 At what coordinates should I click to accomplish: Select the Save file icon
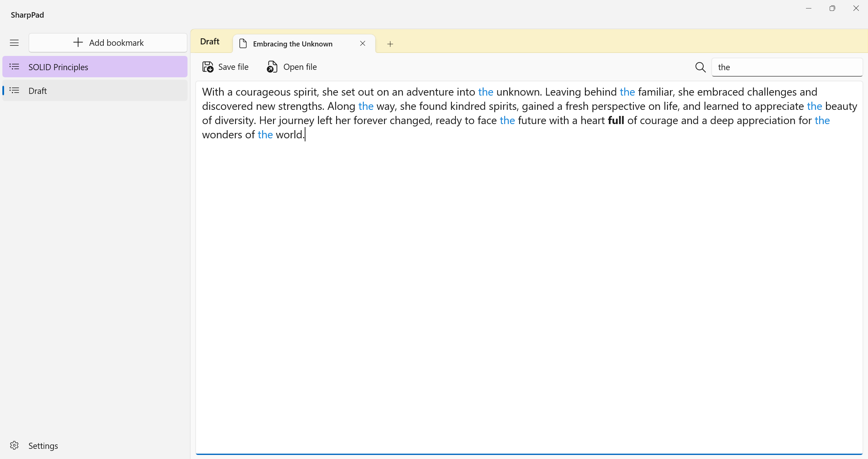(x=208, y=67)
